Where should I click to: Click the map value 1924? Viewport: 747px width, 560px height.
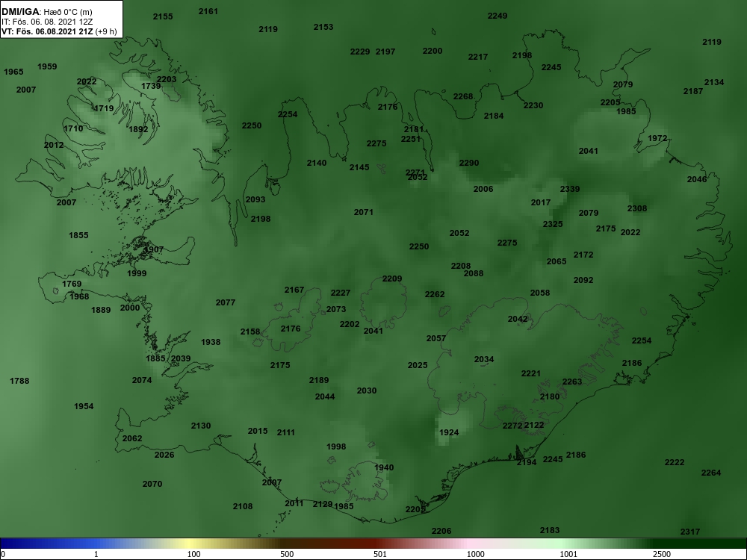[x=449, y=432]
